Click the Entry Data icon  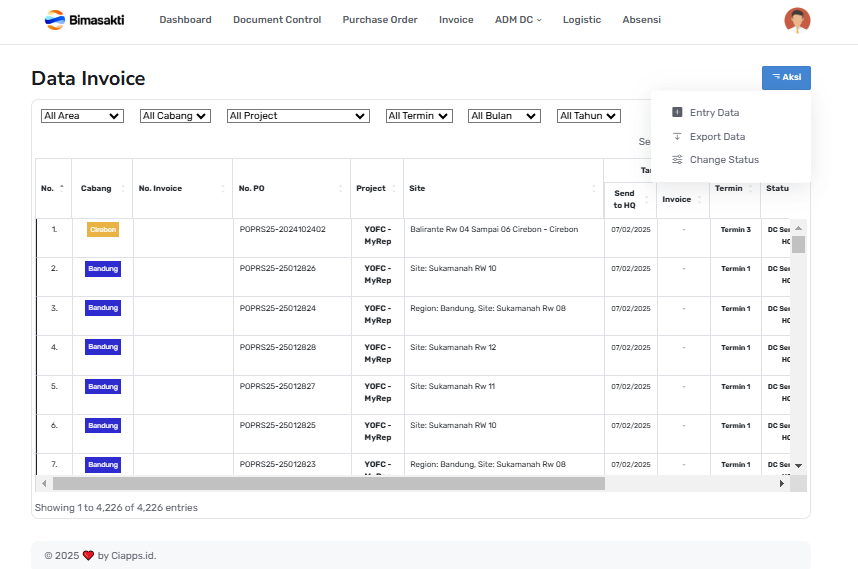677,113
